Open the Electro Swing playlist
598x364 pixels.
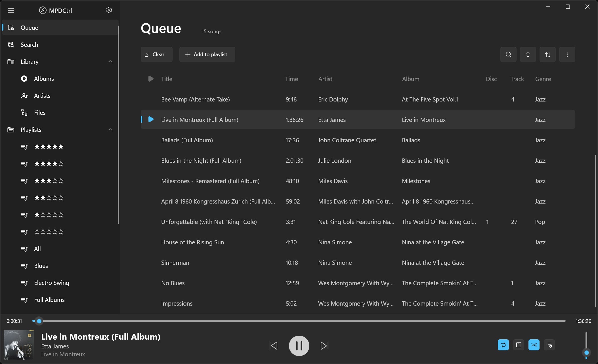60,283
